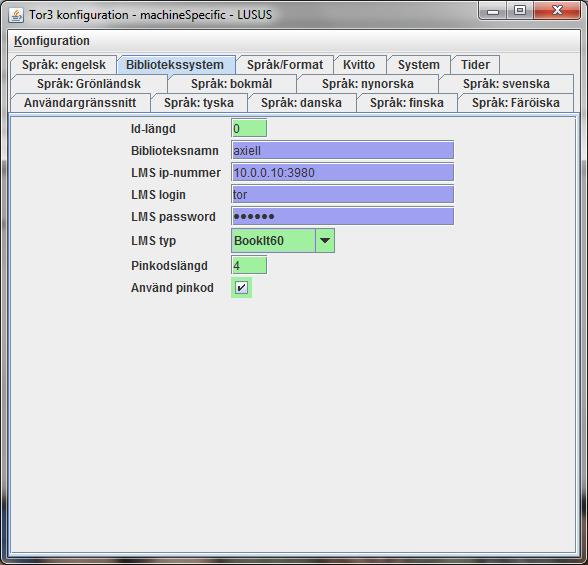Switch to the Användargränssnitt tab

coord(80,103)
